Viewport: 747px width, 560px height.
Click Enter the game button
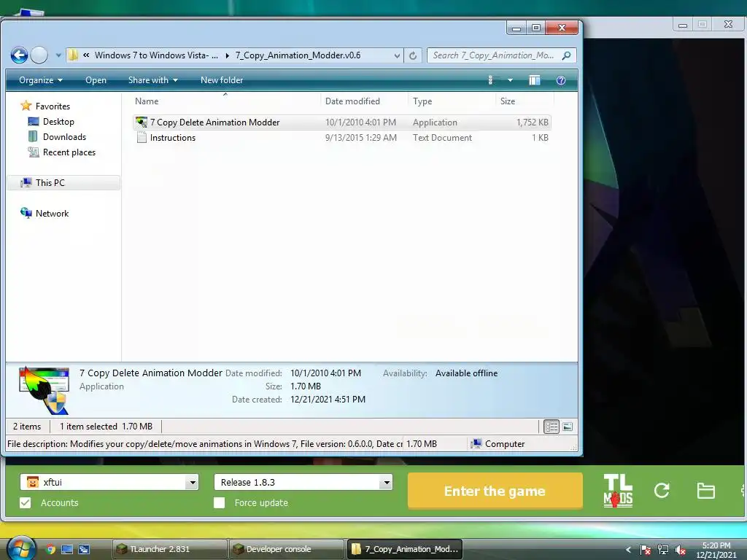pyautogui.click(x=495, y=491)
